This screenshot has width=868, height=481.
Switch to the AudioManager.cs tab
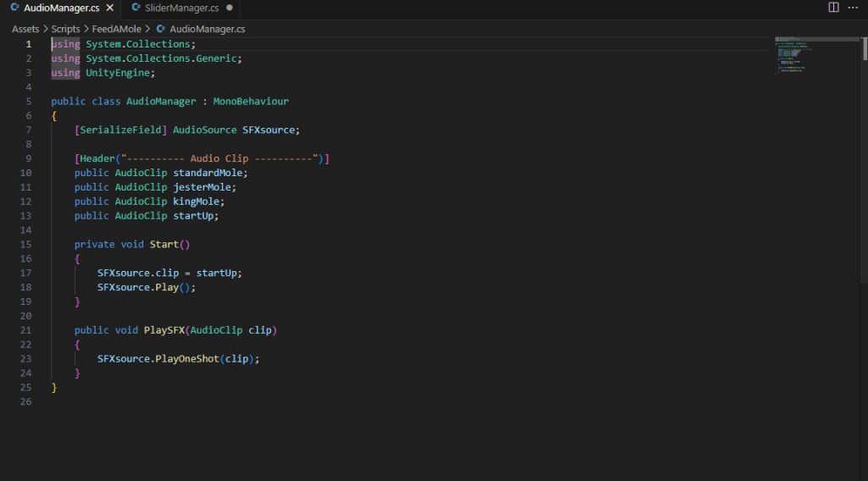[61, 8]
